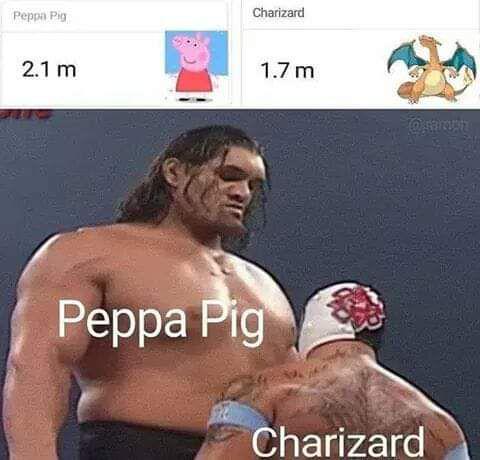Click the Peppa Pig thumbnail image
The image size is (480, 460).
197,66
